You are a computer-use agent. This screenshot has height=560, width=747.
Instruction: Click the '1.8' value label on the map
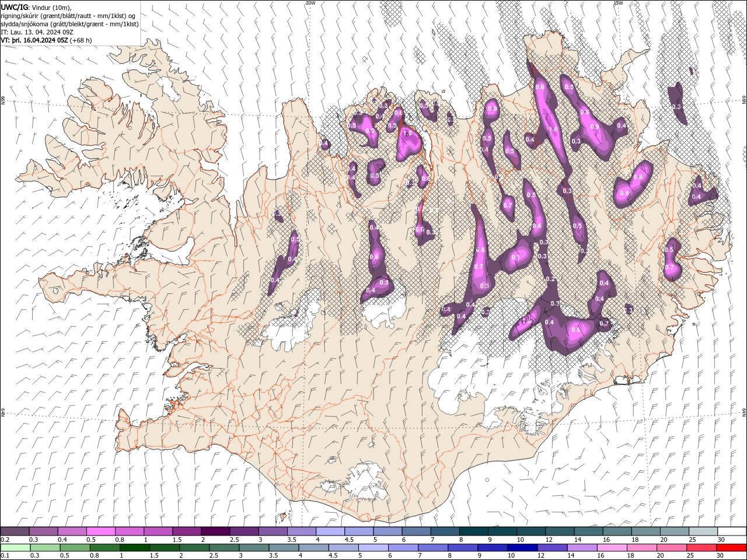click(407, 134)
